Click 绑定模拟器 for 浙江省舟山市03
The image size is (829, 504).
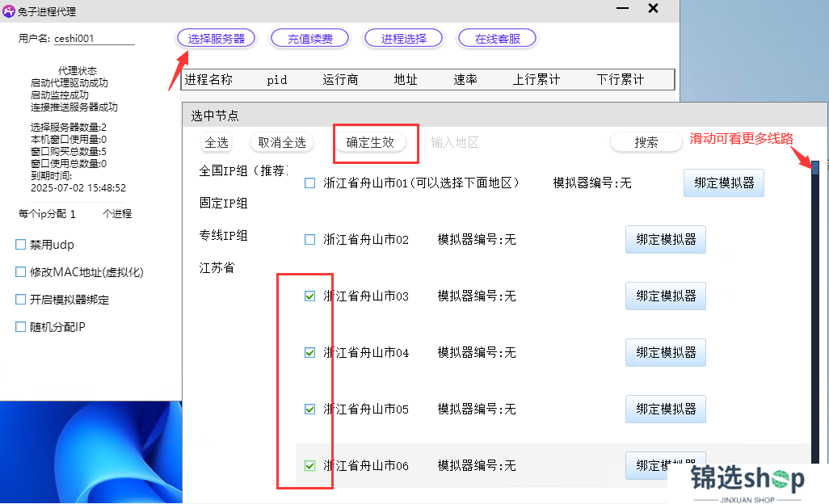(x=666, y=296)
